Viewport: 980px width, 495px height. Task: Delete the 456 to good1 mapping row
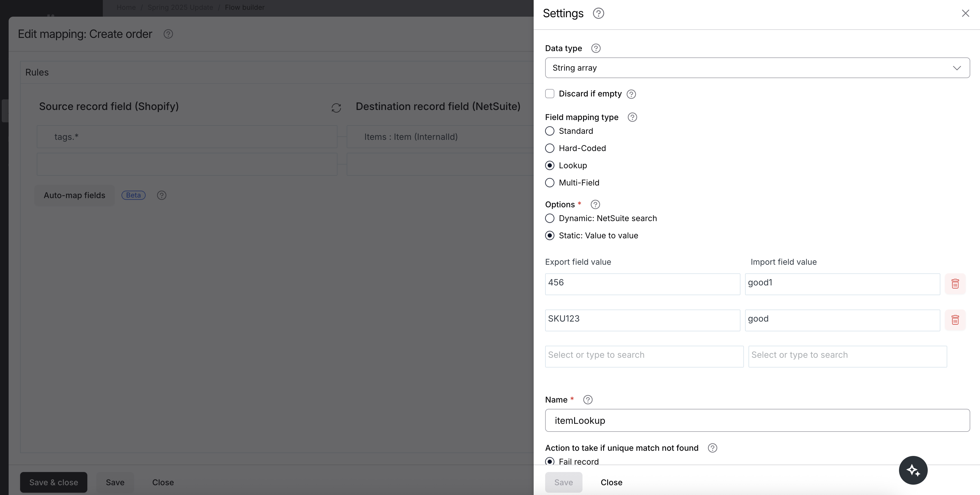coord(955,284)
